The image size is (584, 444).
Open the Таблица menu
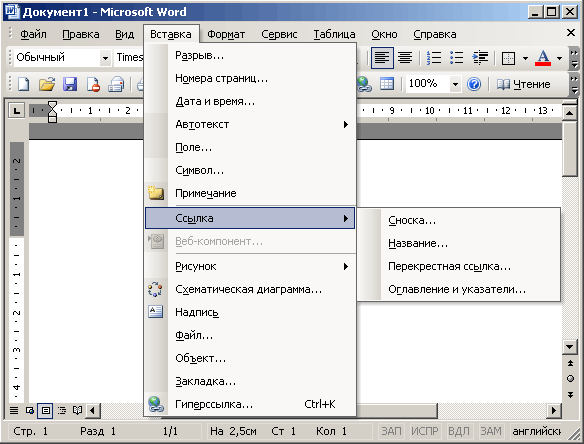click(x=334, y=34)
